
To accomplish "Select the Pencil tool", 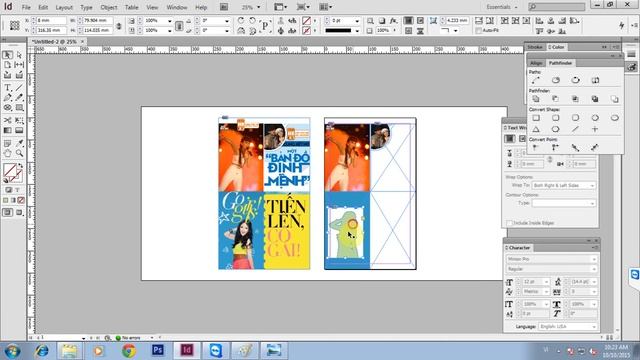I will [x=19, y=98].
